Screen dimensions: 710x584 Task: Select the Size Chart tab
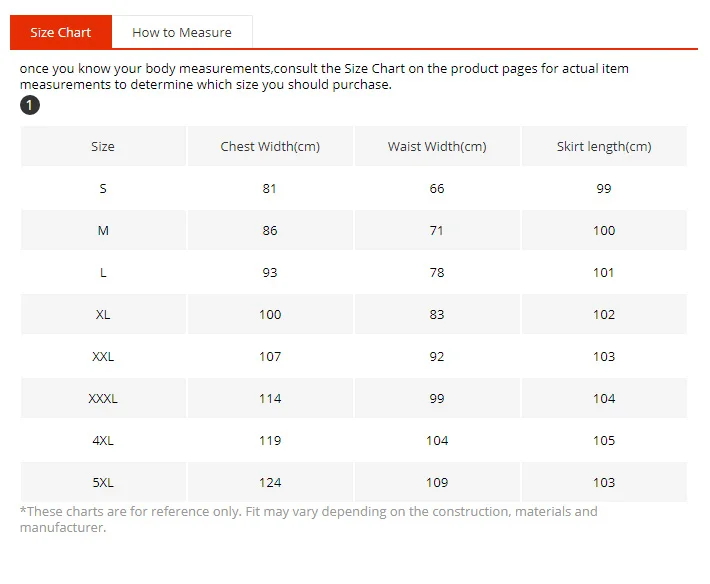click(x=61, y=32)
